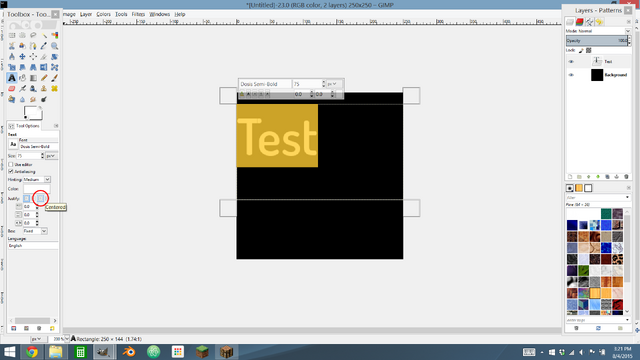
Task: Select the Blend gradient tool
Action: 33,78
